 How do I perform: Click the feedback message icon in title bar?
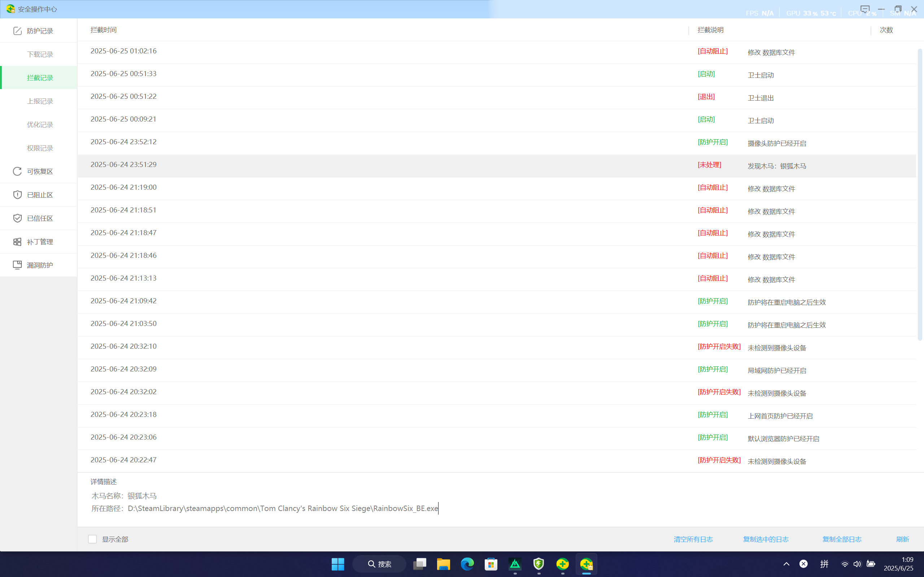tap(864, 9)
